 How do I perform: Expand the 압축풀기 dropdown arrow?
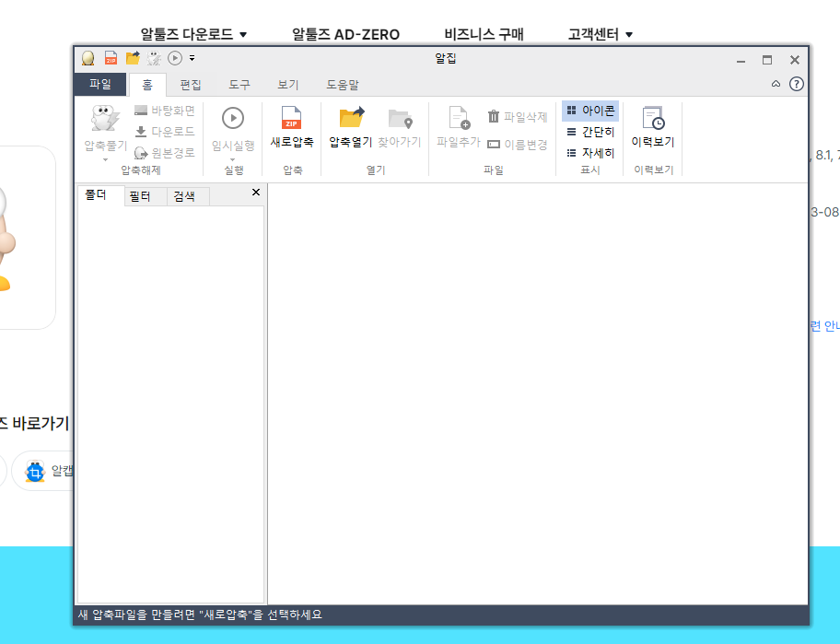coord(106,159)
